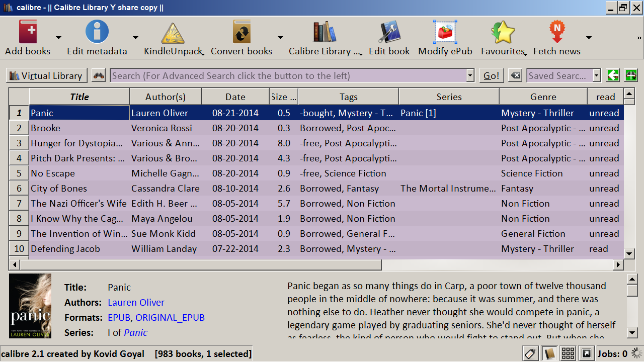Image resolution: width=644 pixels, height=362 pixels.
Task: Open the Saved Searches dropdown arrow
Action: (x=597, y=75)
